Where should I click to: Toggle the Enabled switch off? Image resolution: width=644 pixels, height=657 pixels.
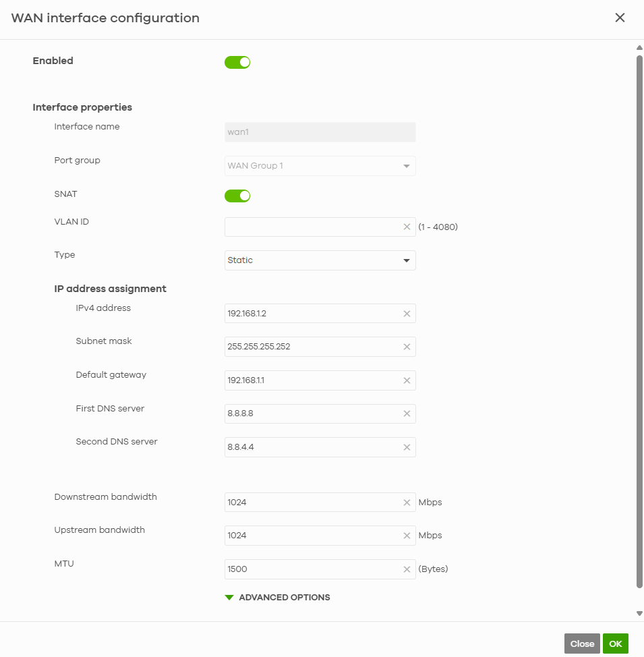pyautogui.click(x=237, y=63)
